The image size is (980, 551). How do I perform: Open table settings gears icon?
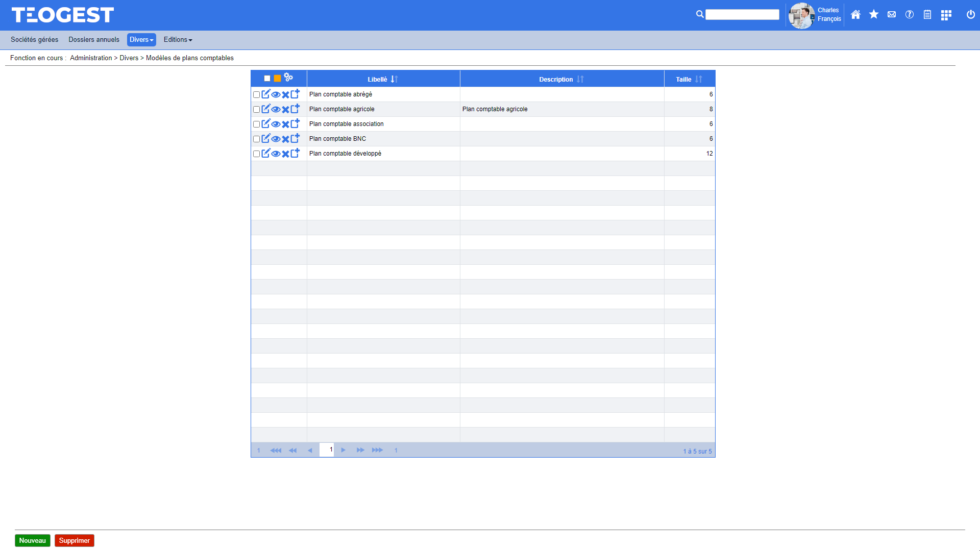pyautogui.click(x=288, y=78)
